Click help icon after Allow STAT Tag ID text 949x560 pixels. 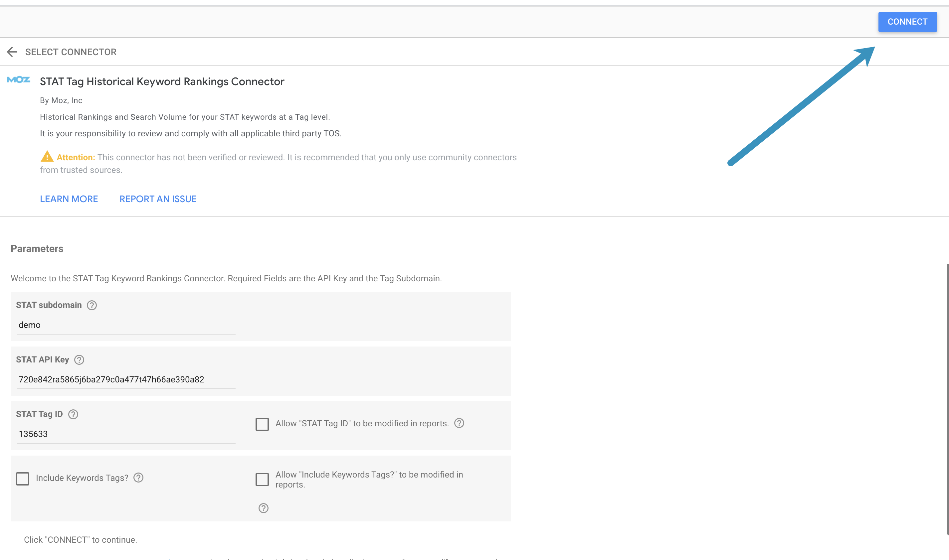[459, 423]
